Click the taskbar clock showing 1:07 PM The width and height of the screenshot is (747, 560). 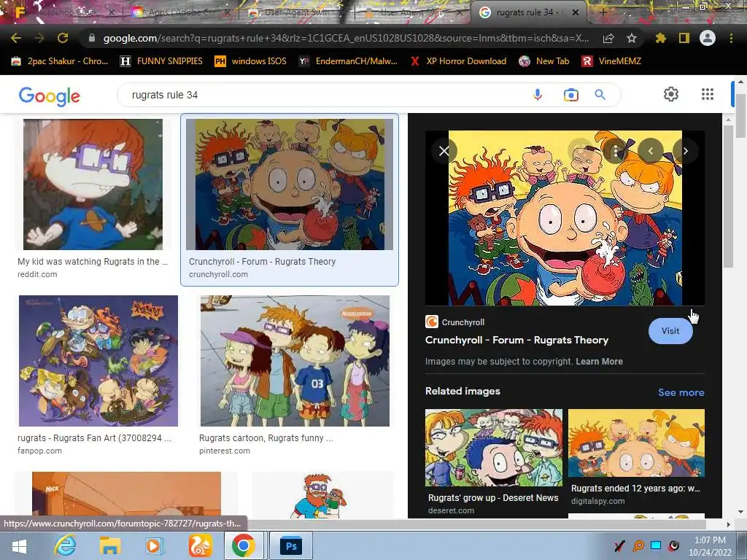click(x=710, y=546)
